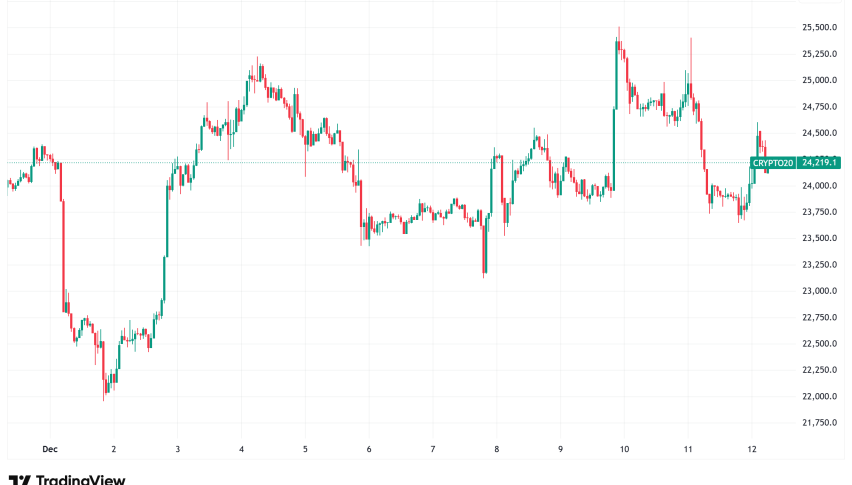Click date marker 6 on time axis
This screenshot has height=485, width=852.
point(369,450)
